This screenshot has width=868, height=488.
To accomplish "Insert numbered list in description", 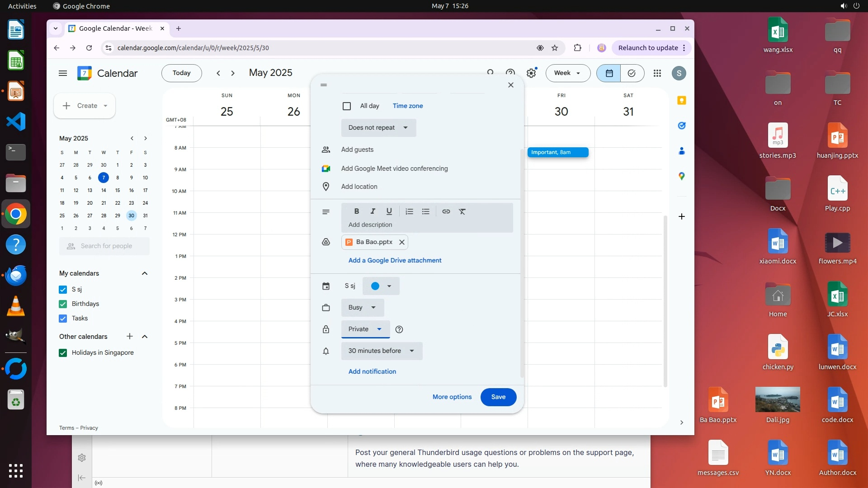I will (409, 211).
